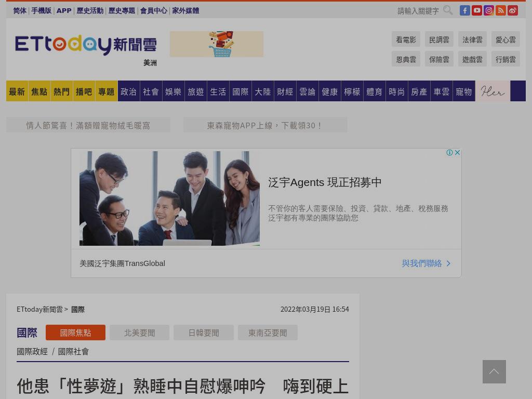
Task: Select the 專題 nav tab
Action: [x=107, y=91]
